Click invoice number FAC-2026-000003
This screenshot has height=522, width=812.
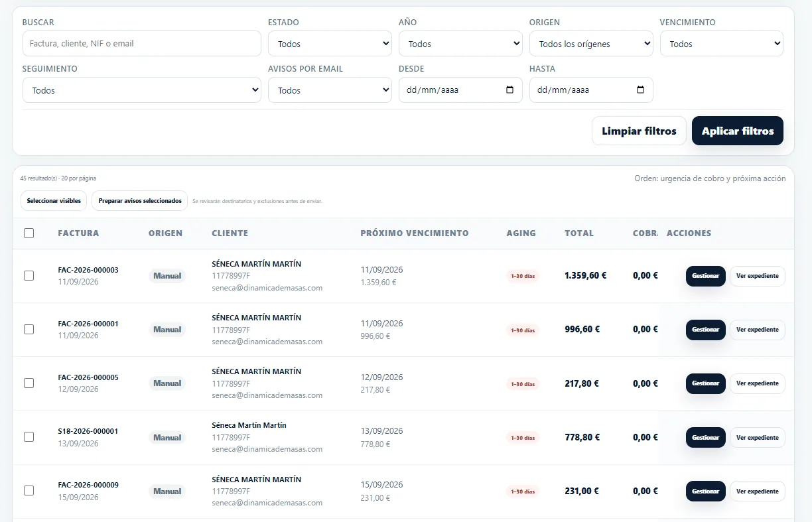tap(88, 270)
